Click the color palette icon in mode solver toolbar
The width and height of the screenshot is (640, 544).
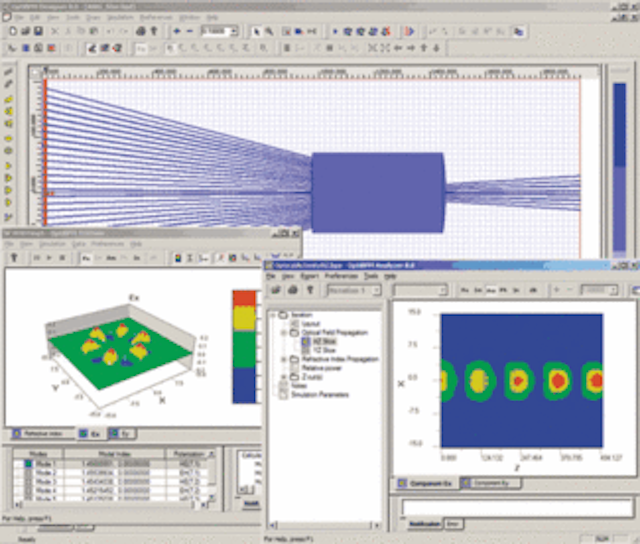pyautogui.click(x=178, y=258)
